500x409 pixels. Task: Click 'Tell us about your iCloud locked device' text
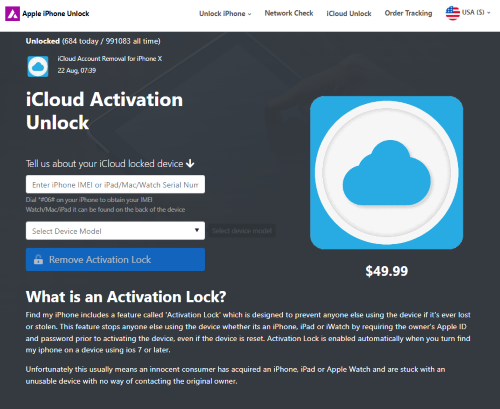click(x=104, y=163)
